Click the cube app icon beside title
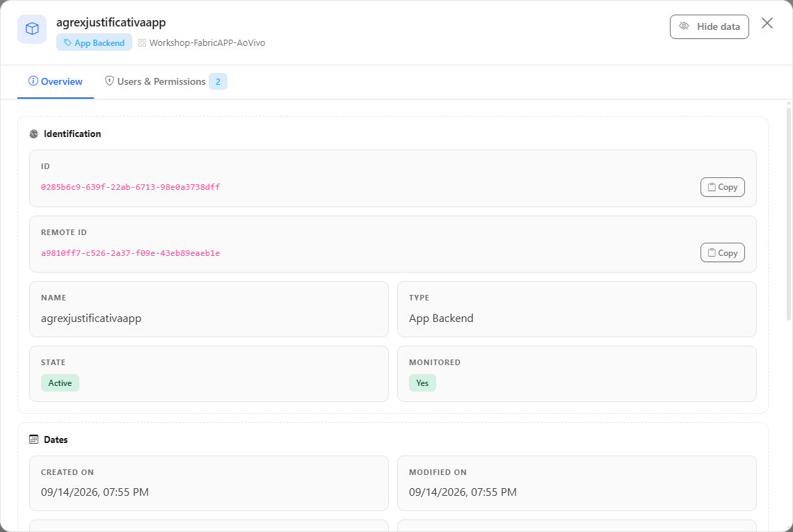This screenshot has height=532, width=793. click(32, 29)
